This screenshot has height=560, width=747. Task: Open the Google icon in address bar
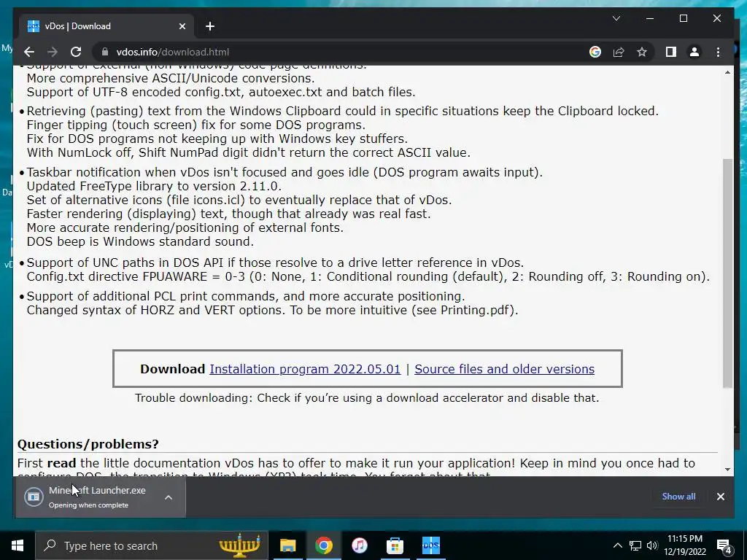click(x=595, y=52)
